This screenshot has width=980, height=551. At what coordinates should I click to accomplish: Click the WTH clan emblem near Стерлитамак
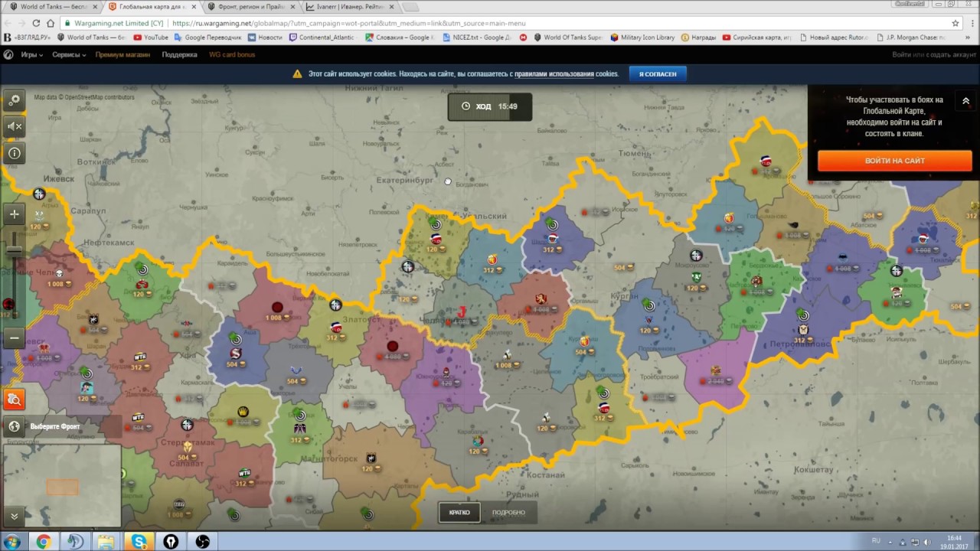click(x=138, y=417)
